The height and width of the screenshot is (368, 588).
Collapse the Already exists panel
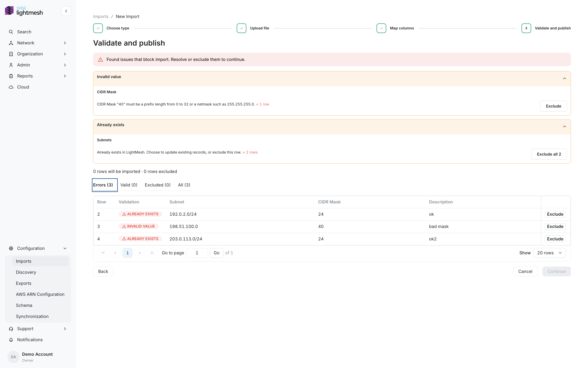click(x=565, y=127)
